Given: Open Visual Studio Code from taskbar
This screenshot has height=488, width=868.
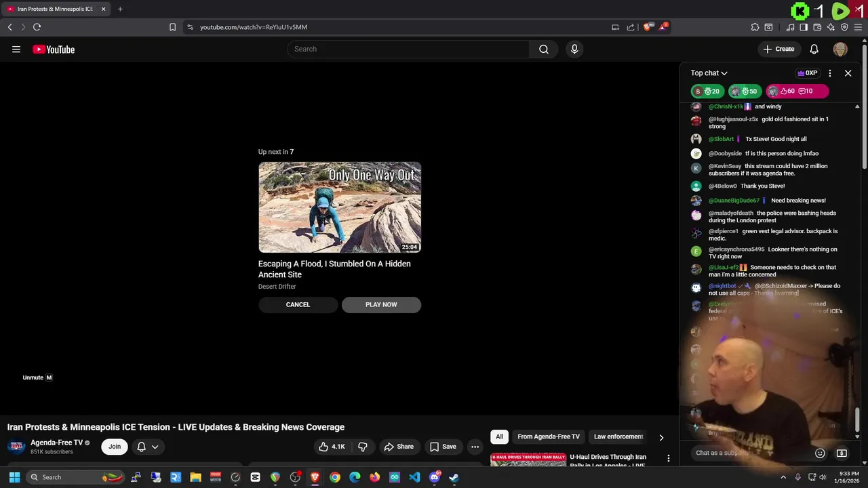Looking at the screenshot, I should (x=414, y=477).
